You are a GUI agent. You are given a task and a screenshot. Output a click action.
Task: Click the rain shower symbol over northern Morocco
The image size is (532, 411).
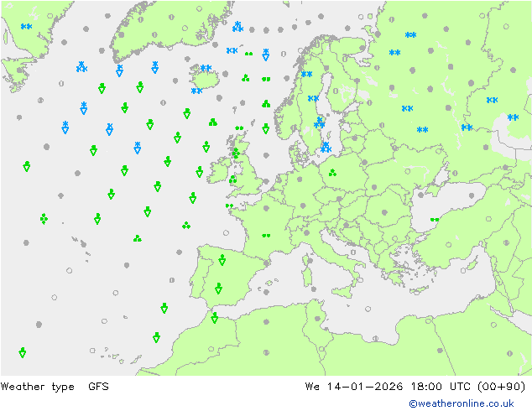pos(215,317)
